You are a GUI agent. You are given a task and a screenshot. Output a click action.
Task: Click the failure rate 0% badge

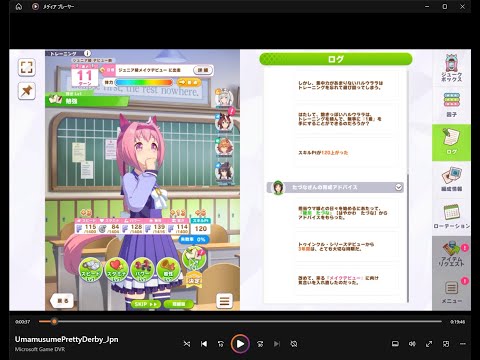coord(194,239)
